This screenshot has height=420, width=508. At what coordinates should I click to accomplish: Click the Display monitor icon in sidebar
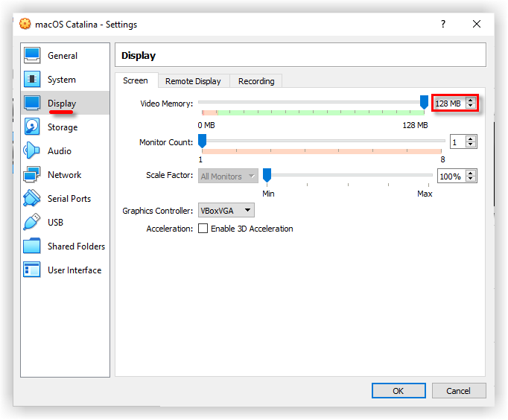point(32,103)
